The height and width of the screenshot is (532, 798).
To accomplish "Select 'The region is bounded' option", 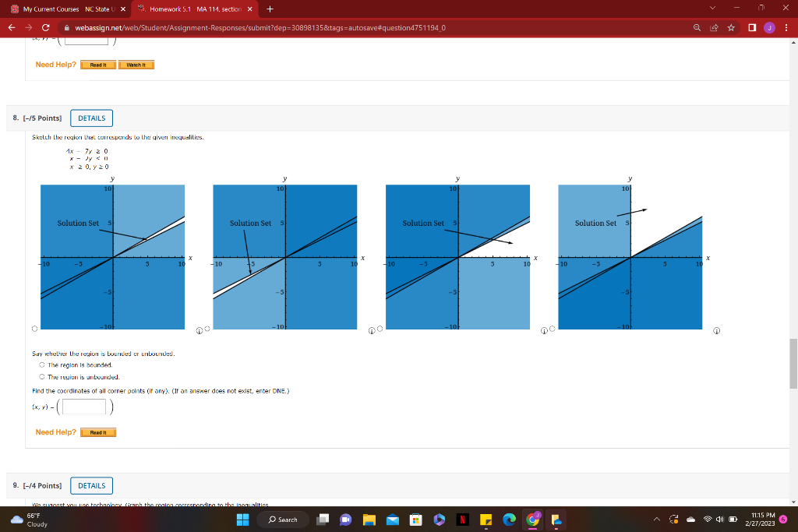I will (x=41, y=365).
